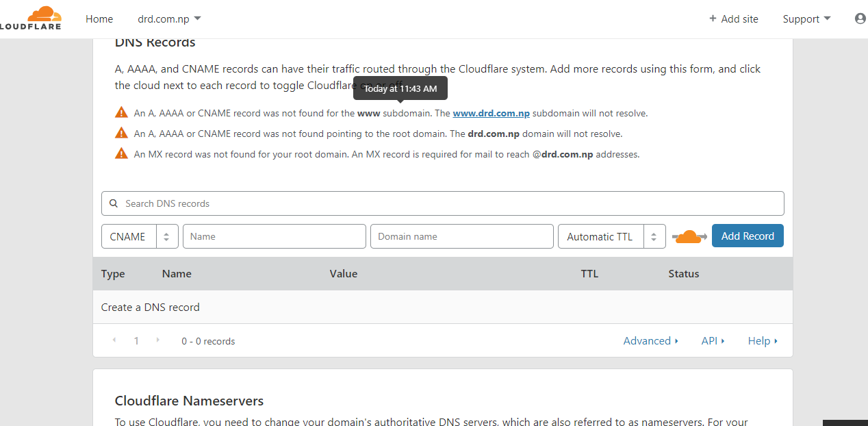
Task: Click the search magnifier icon
Action: [114, 203]
